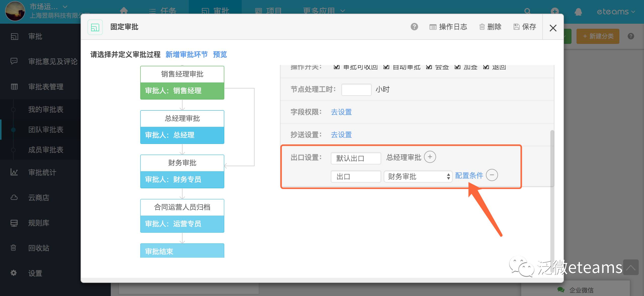Open 审批统计 chart in sidebar

coord(42,172)
